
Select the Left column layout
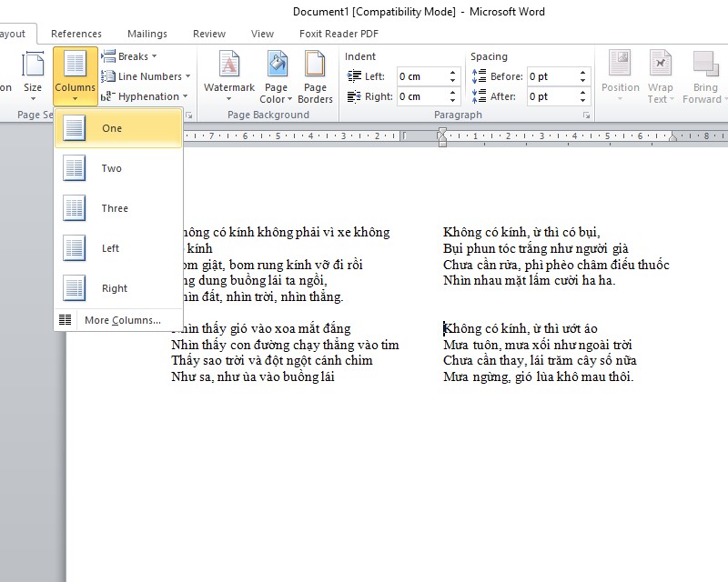[x=118, y=248]
